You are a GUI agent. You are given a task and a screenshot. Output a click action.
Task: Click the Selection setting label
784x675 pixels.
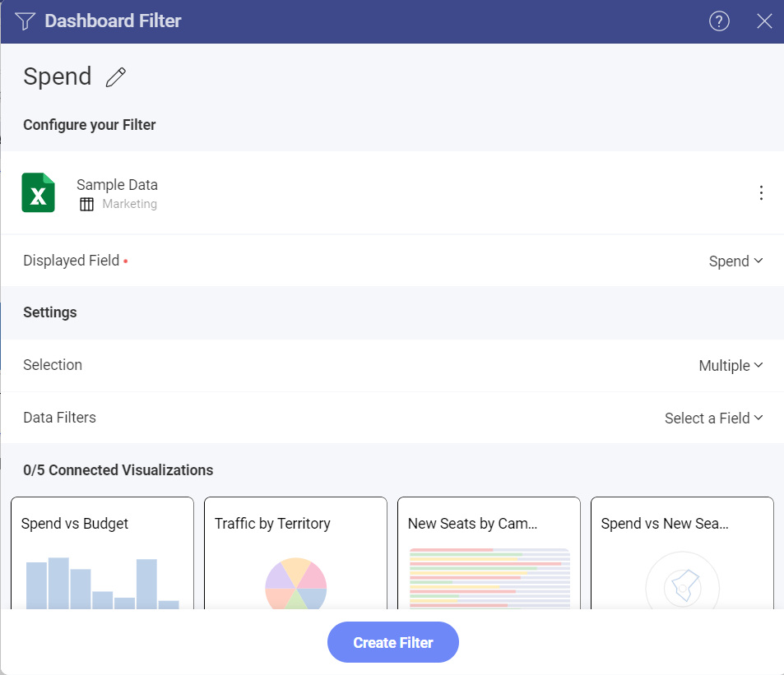(53, 365)
